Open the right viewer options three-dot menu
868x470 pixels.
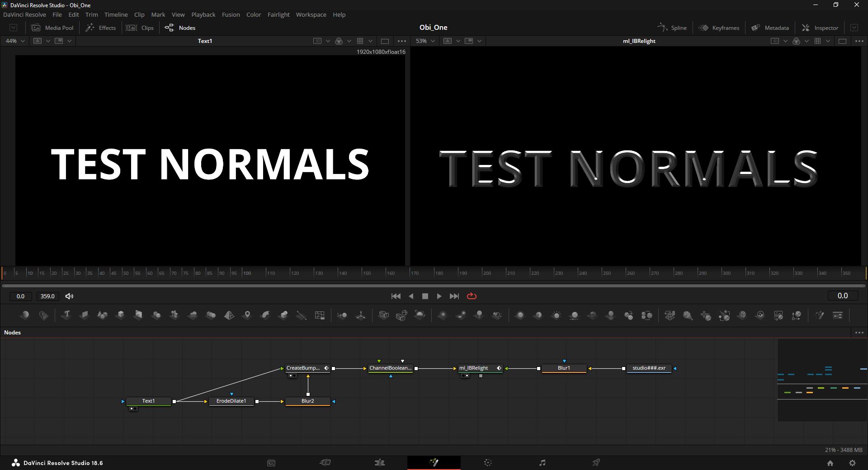click(x=859, y=41)
